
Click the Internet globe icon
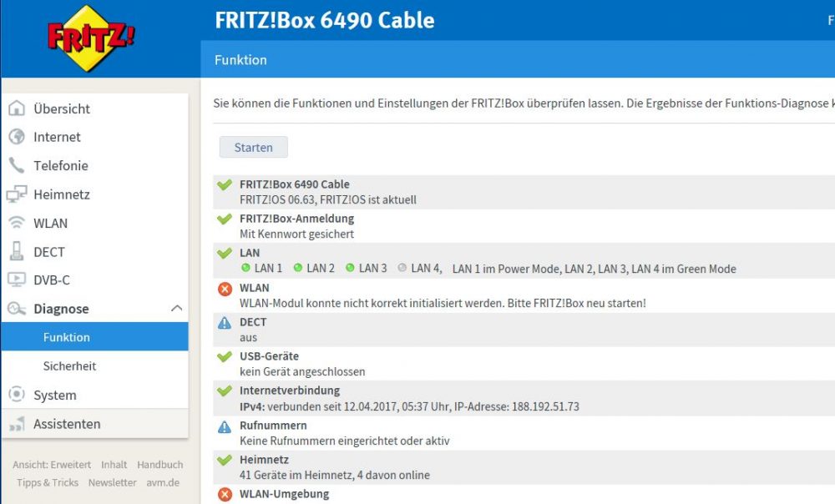click(x=17, y=137)
